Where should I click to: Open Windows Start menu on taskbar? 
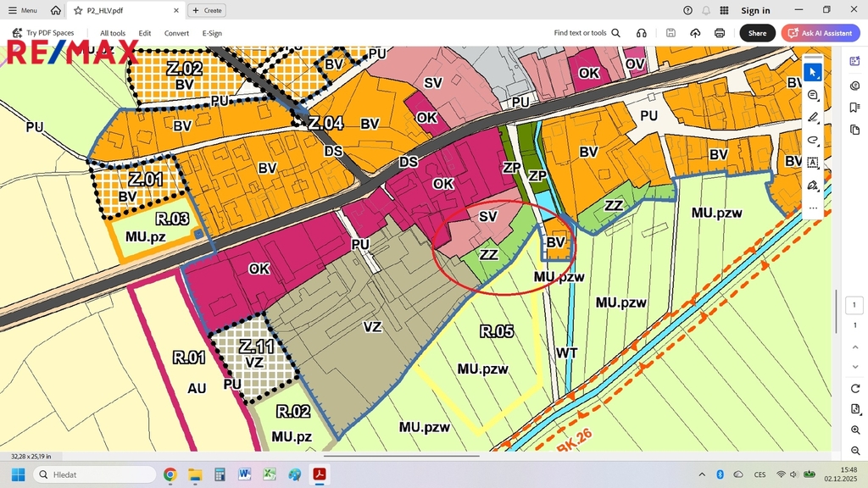18,474
